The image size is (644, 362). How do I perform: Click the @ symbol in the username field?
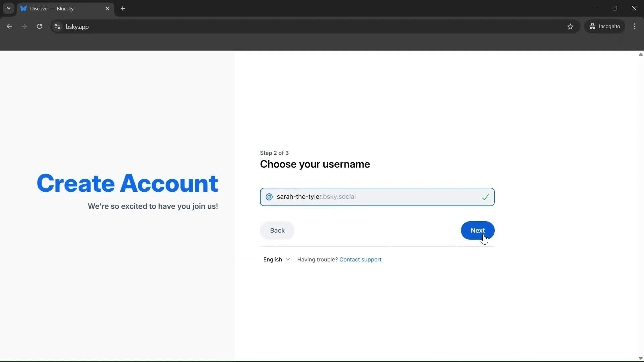coord(269,197)
